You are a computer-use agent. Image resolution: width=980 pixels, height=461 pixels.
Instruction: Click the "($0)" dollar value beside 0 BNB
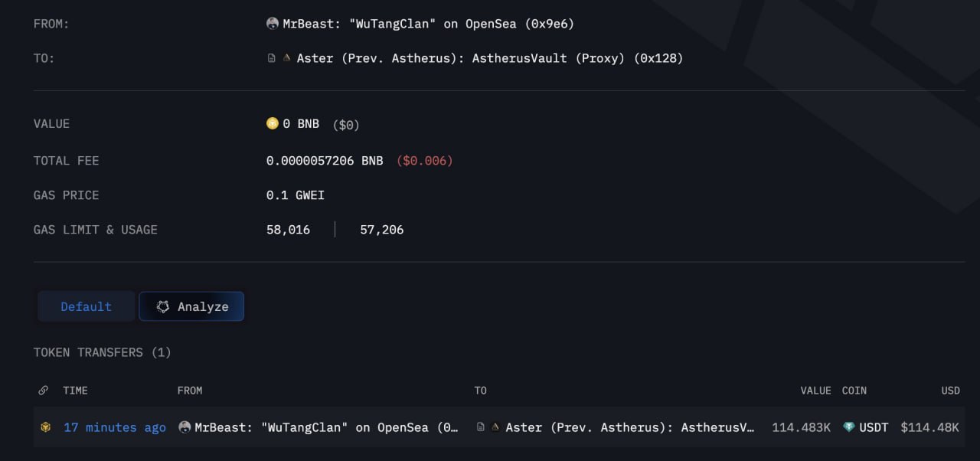coord(346,124)
